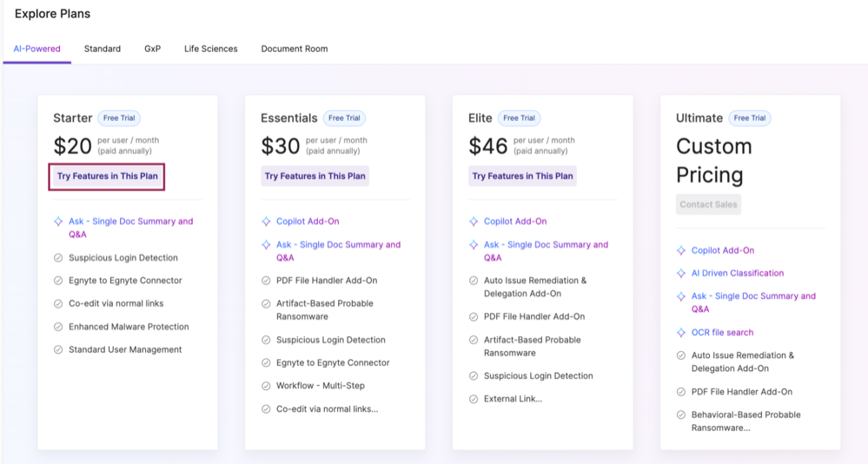Expand truncated Co-edit via normal links in Essentials

coord(327,409)
